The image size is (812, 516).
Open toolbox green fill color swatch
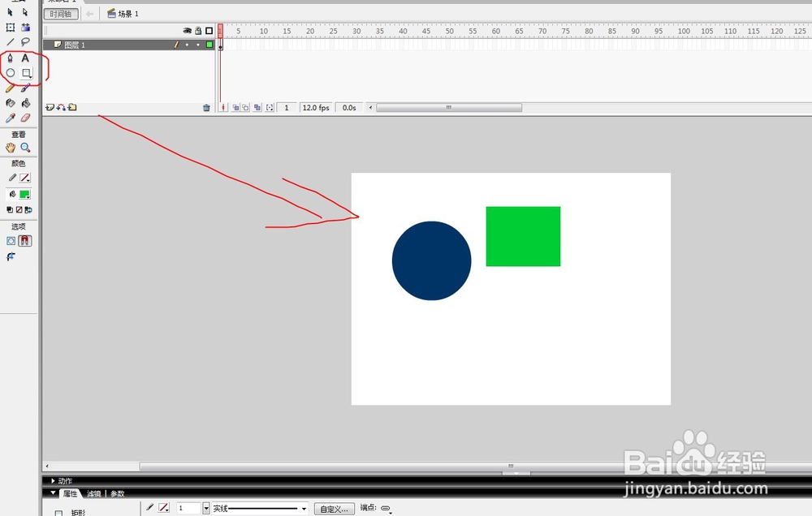[x=24, y=195]
